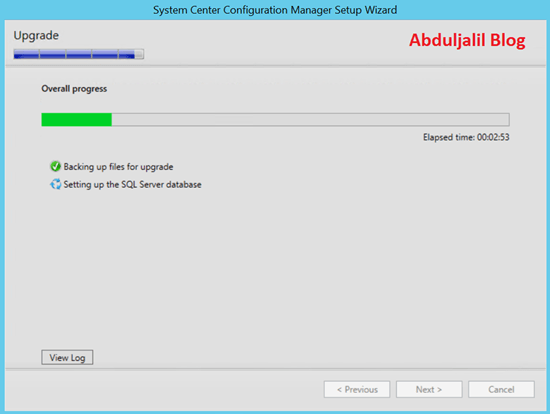Click the blue Upgrade step progress bar
The height and width of the screenshot is (414, 550).
pos(79,54)
